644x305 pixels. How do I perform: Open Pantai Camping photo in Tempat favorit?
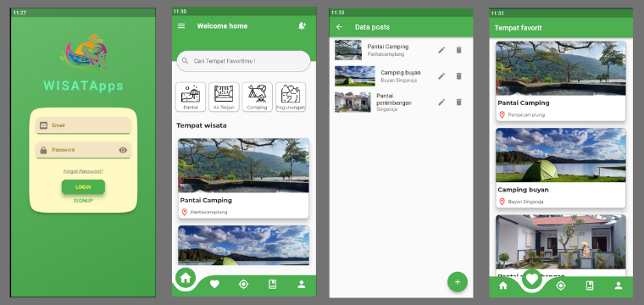coord(561,68)
